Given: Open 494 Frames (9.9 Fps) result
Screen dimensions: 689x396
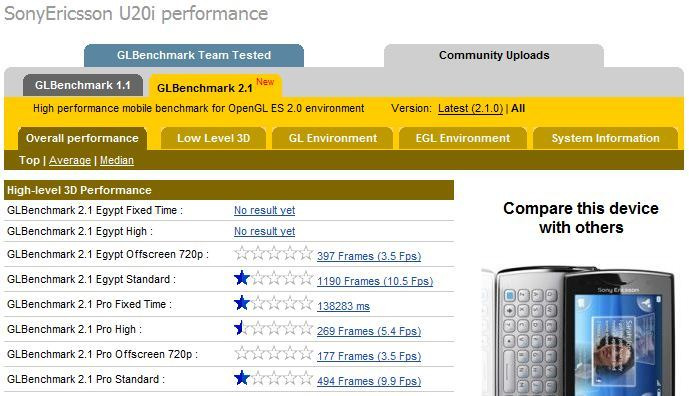Looking at the screenshot, I should point(369,381).
